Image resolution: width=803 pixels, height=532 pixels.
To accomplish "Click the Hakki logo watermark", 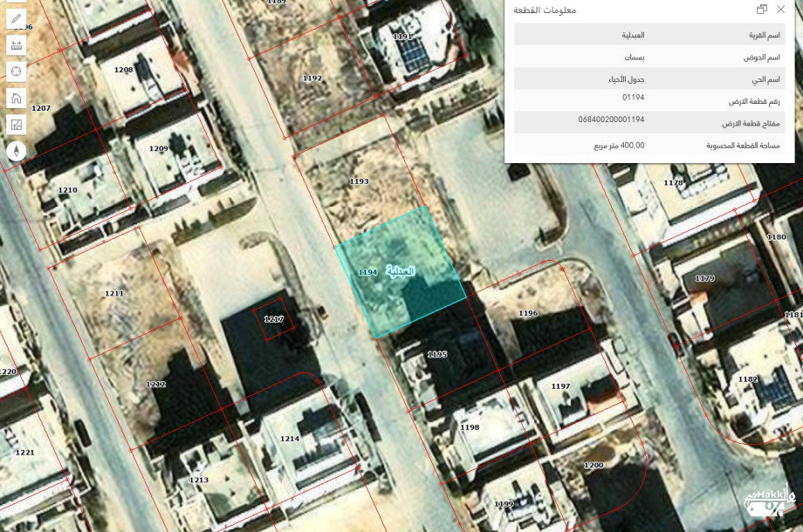I will (769, 503).
